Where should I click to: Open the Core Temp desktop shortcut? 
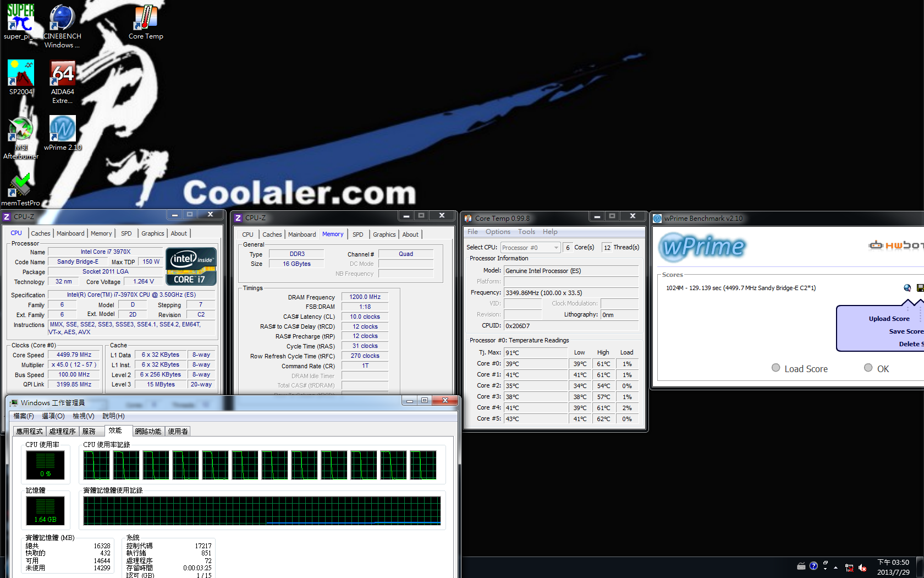pos(146,22)
